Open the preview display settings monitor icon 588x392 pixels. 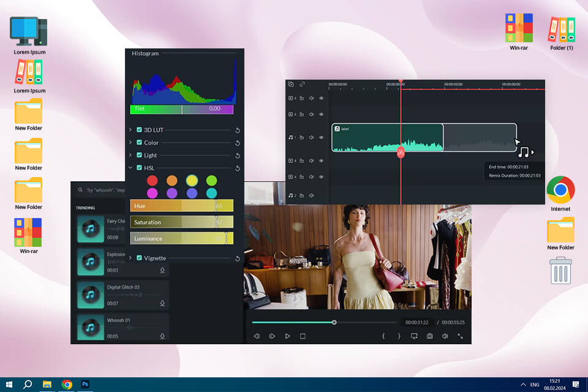pyautogui.click(x=414, y=336)
